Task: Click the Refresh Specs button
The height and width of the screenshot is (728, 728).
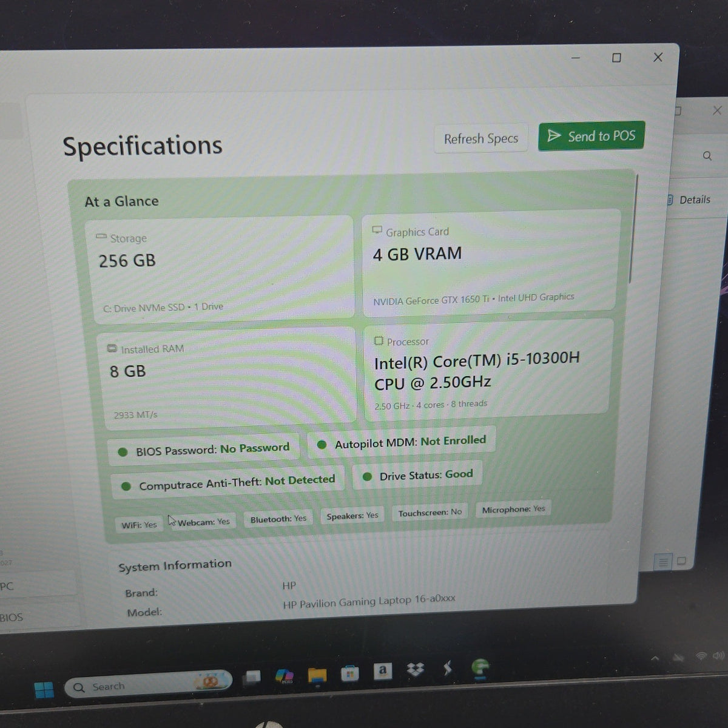Action: coord(481,139)
